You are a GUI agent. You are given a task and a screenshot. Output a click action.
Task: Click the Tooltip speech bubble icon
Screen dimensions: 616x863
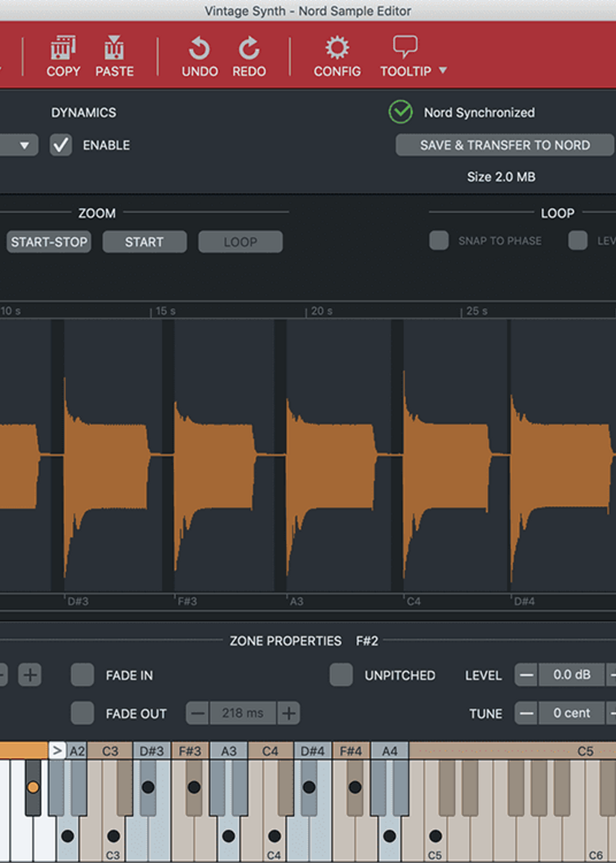click(x=405, y=47)
